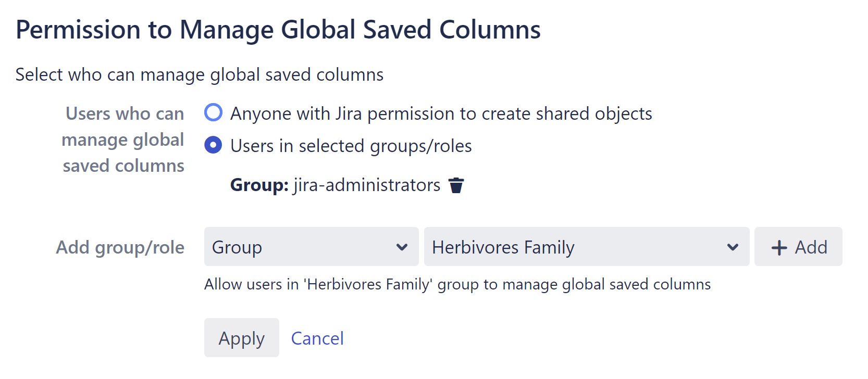Click the Cancel link
Viewport: 868px width, 379px height.
pos(317,337)
